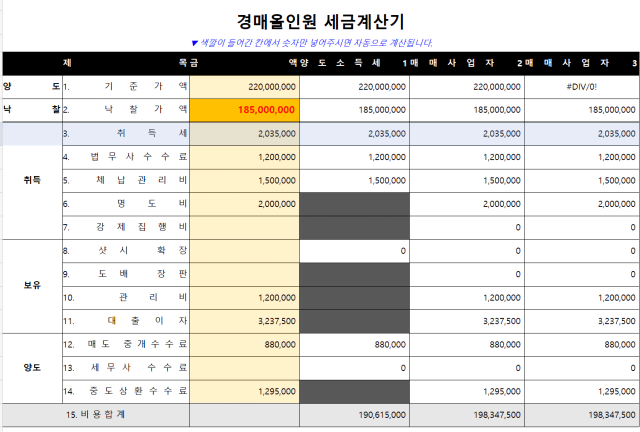Select the title cell 경매올인원 세금계산기
Screen dimensions: 640x432
tap(321, 22)
